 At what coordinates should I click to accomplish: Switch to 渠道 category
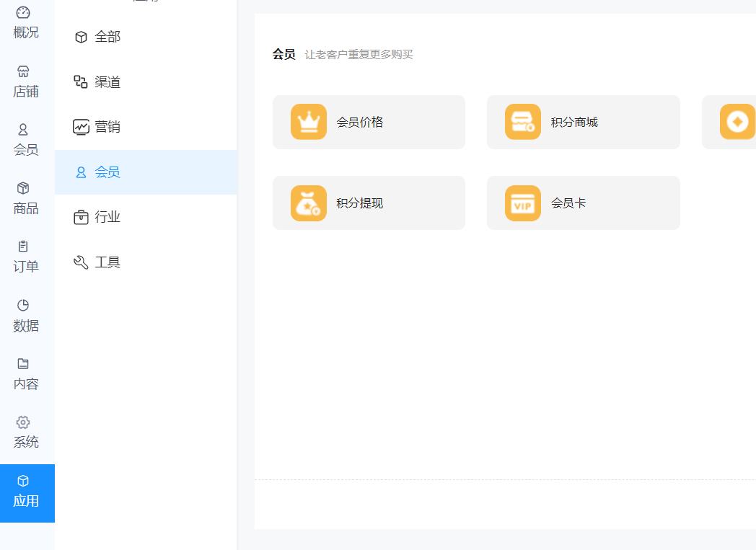107,82
